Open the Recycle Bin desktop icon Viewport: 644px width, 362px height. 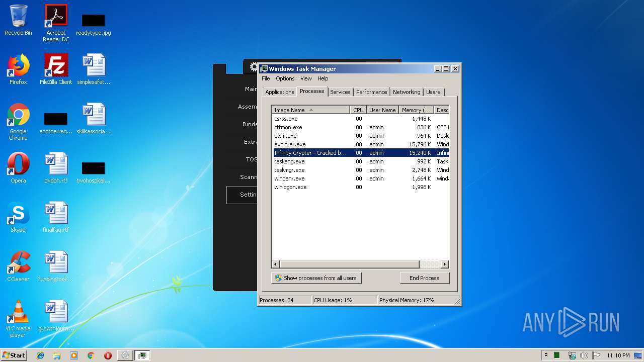click(x=18, y=21)
